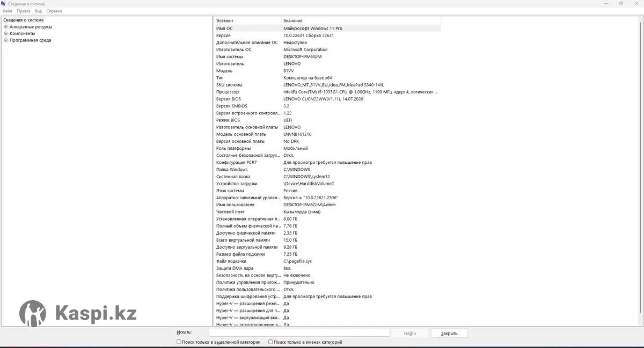Click the value C:\WINDOWS\system32

(x=306, y=176)
